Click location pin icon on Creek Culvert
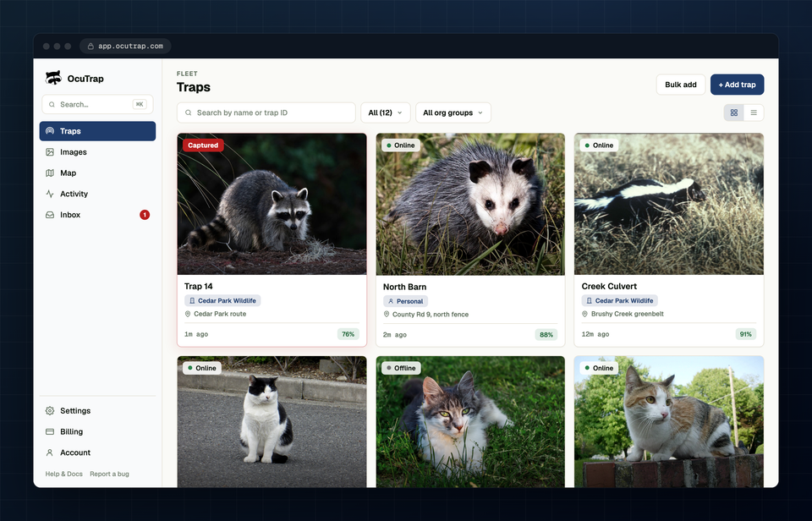Viewport: 812px width, 521px height. tap(584, 314)
